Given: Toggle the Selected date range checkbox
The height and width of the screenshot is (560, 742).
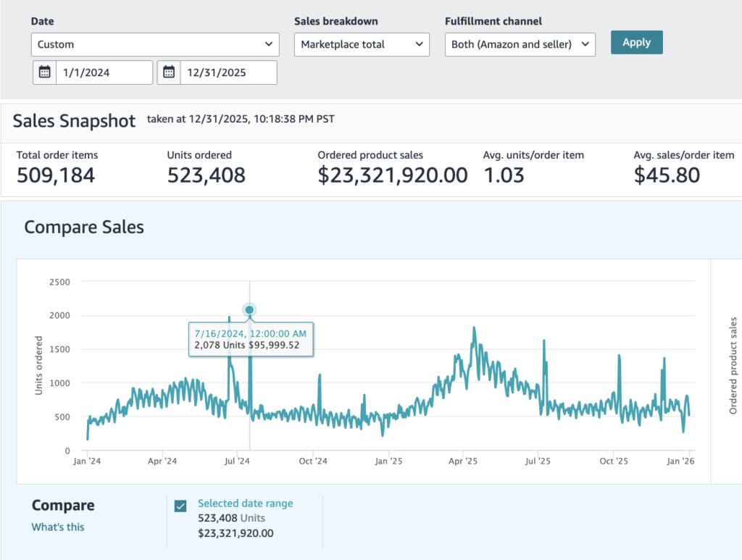Looking at the screenshot, I should point(180,506).
